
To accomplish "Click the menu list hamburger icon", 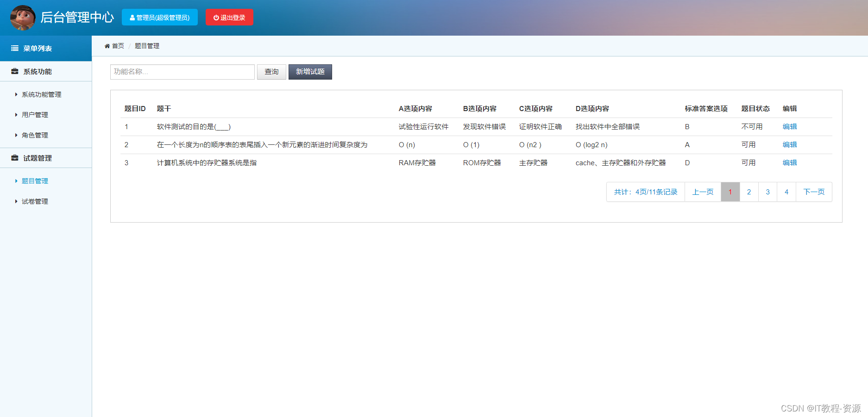I will (x=15, y=49).
